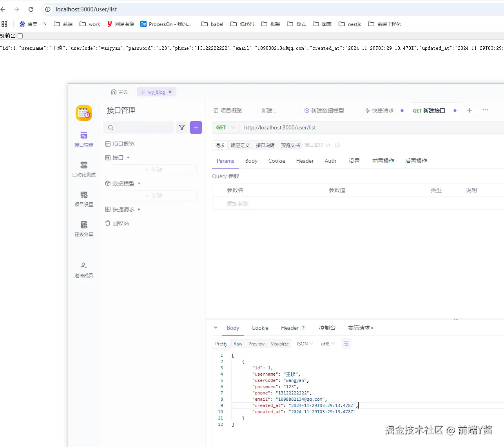The image size is (504, 447).
Task: Collapse the 数据模型 tree section
Action: click(139, 184)
